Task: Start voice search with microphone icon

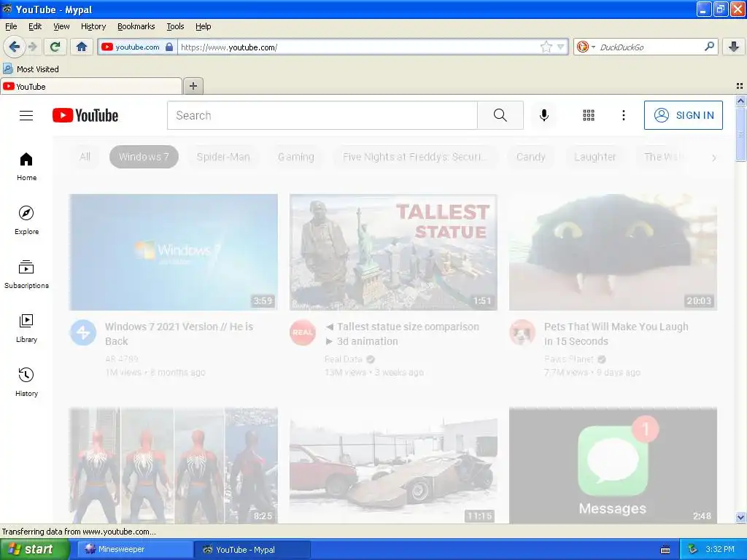Action: pos(544,115)
